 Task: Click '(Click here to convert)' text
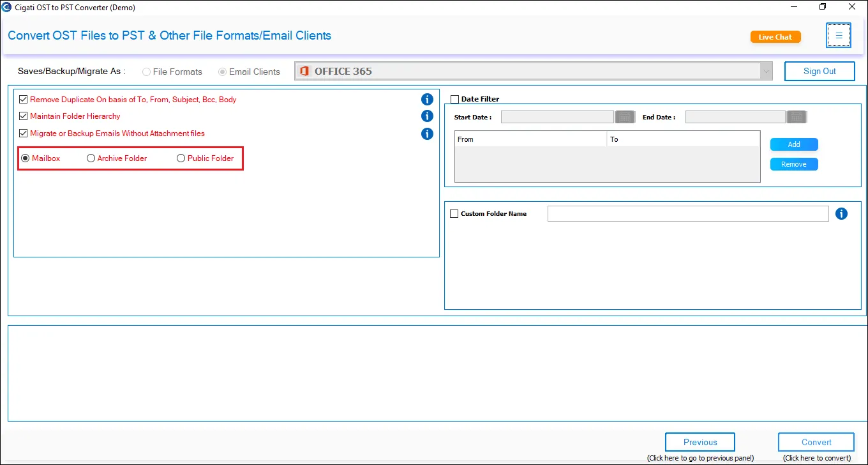(817, 458)
